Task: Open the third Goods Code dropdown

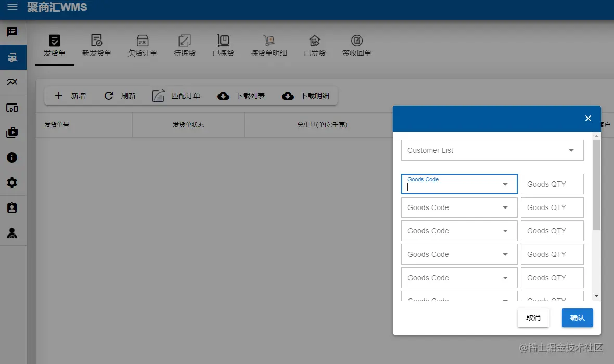Action: point(459,231)
